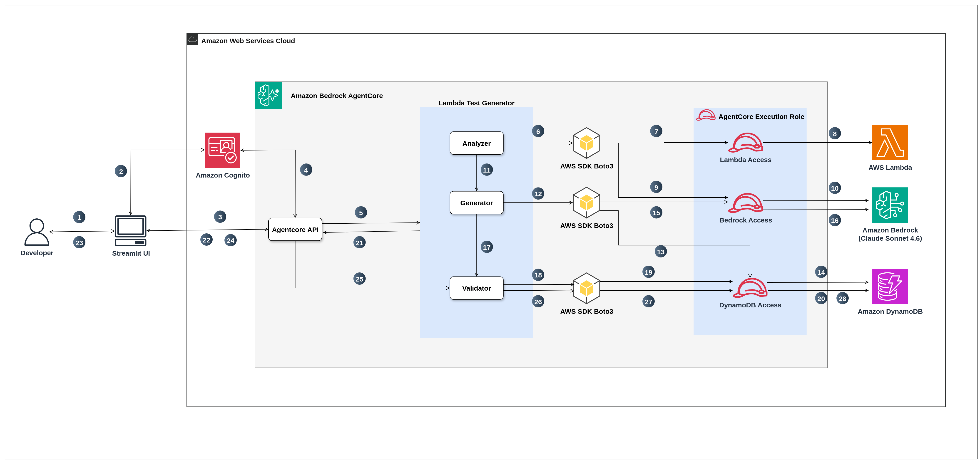Click the Amazon Bedrock AgentCore label
Viewport: 980px width, 462px height.
(337, 96)
